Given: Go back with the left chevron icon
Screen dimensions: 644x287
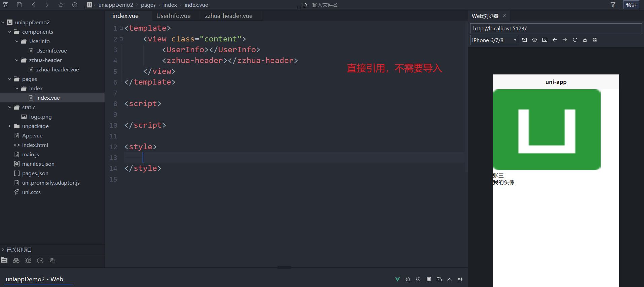Looking at the screenshot, I should pyautogui.click(x=33, y=5).
